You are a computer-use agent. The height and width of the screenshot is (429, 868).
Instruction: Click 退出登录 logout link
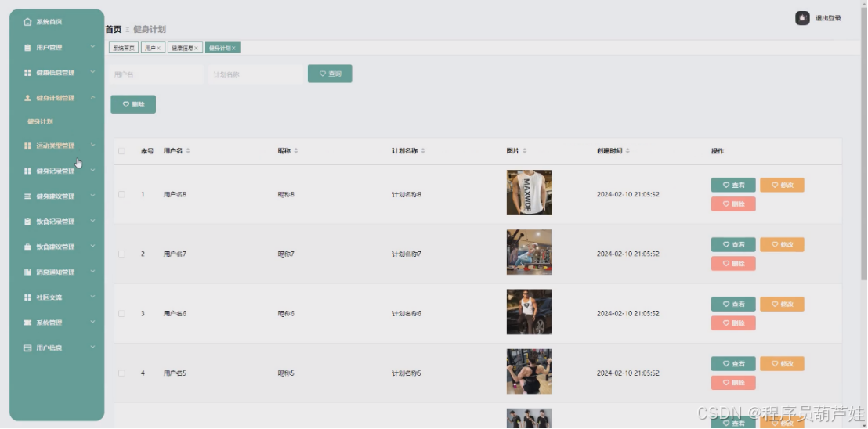click(x=828, y=18)
